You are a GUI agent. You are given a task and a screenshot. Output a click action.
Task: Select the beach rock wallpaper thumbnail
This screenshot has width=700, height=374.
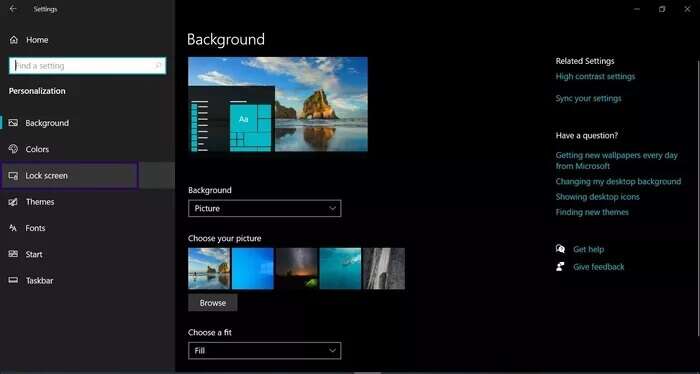[209, 269]
